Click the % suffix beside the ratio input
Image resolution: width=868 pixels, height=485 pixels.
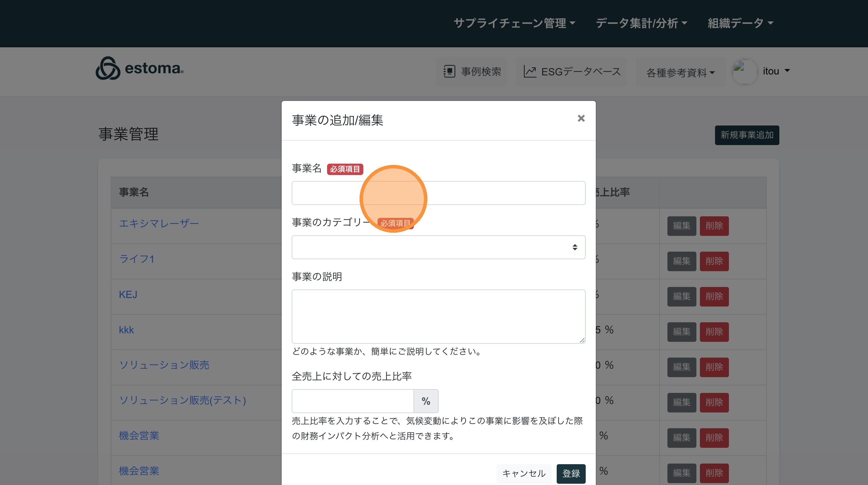[x=426, y=401]
